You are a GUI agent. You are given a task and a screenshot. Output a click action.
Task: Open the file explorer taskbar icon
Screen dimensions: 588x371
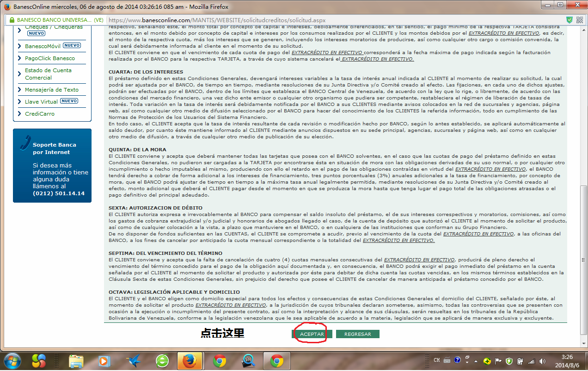[76, 361]
